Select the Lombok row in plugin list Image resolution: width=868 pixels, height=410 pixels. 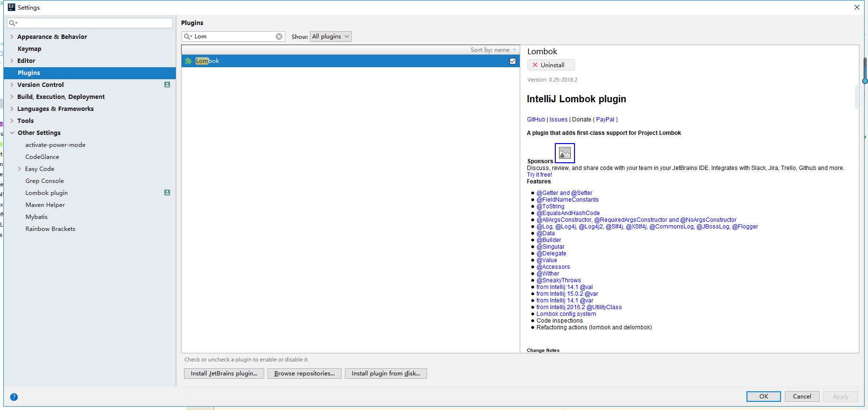click(x=351, y=61)
